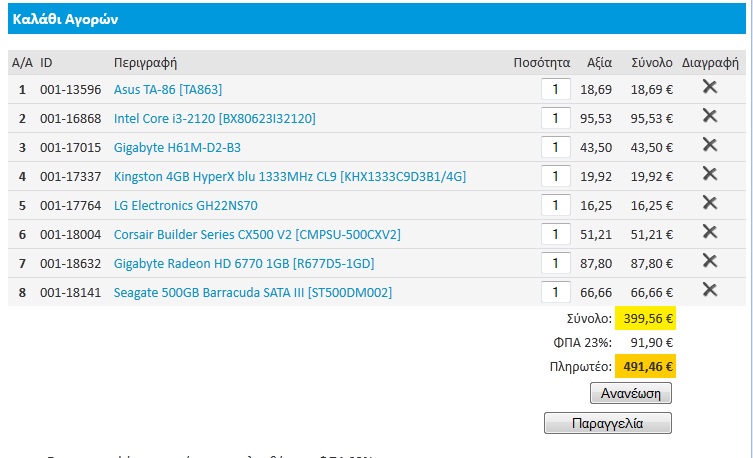Select product ID 001-18632

coord(71,264)
